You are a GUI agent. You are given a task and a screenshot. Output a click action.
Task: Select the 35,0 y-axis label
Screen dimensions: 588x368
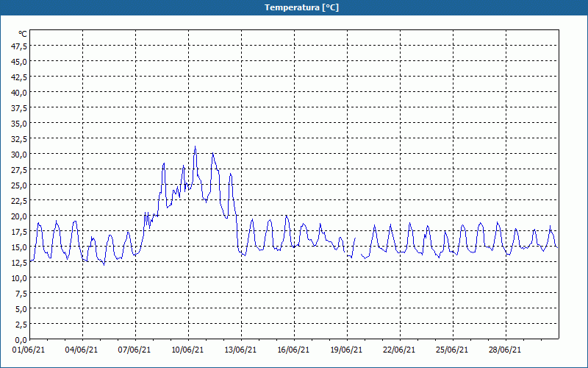(x=20, y=124)
